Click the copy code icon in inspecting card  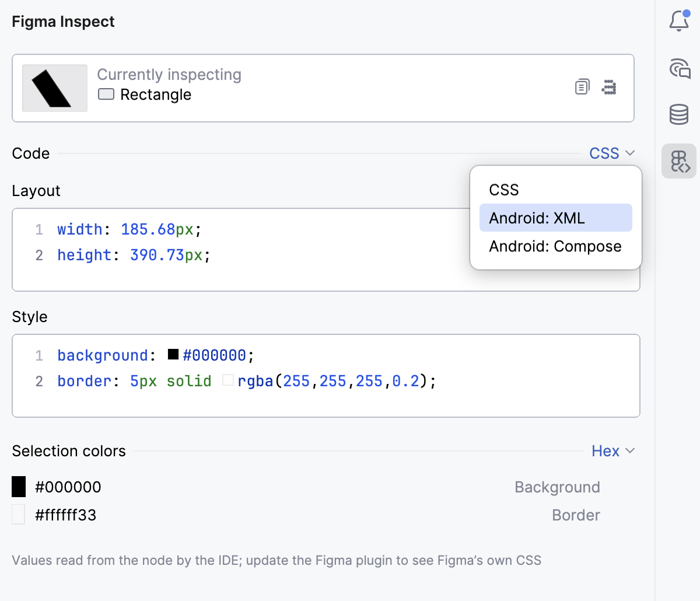(582, 87)
